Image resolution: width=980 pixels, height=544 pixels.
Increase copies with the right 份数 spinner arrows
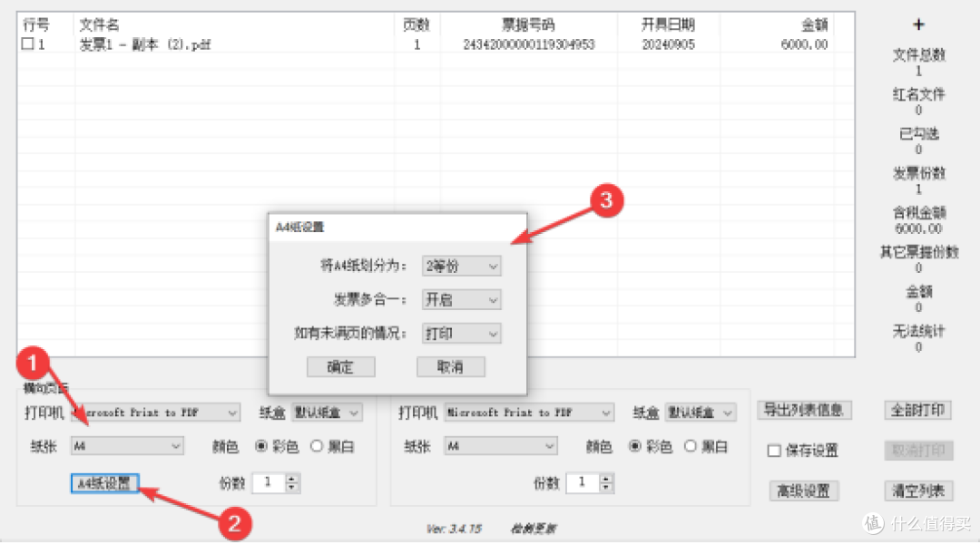pos(605,478)
